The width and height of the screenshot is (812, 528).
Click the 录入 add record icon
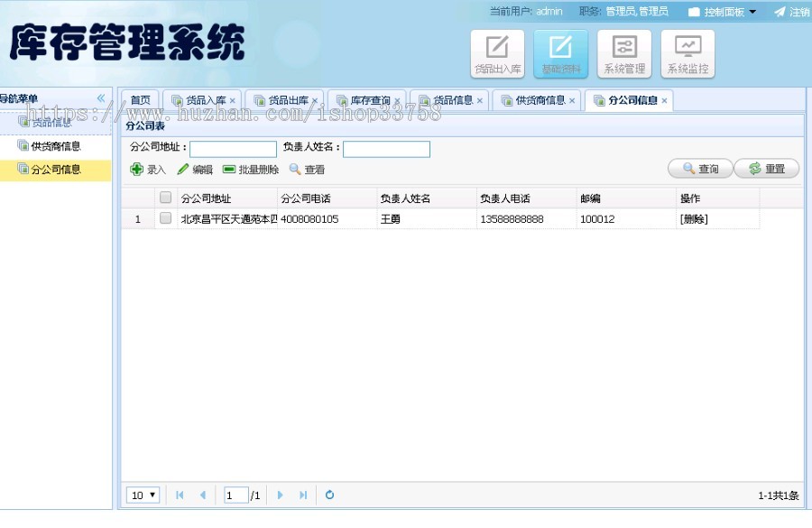pos(147,169)
